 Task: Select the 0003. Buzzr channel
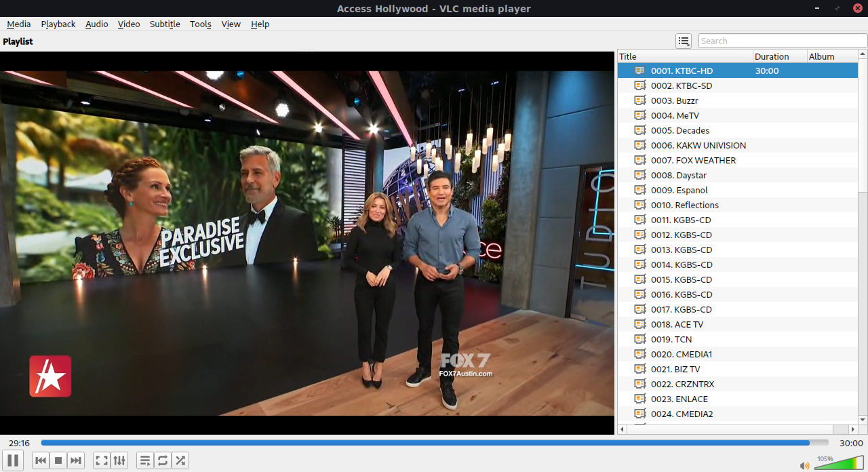(x=737, y=100)
